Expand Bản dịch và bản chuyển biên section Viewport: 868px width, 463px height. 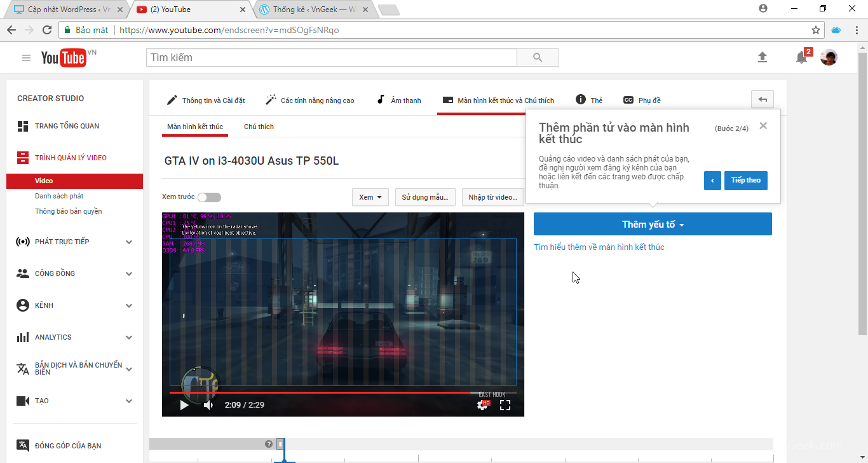coord(129,369)
